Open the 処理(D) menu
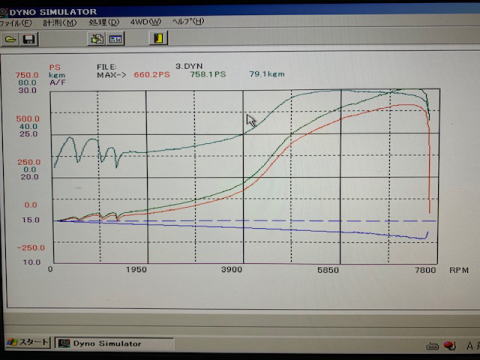480x360 pixels. pyautogui.click(x=104, y=22)
